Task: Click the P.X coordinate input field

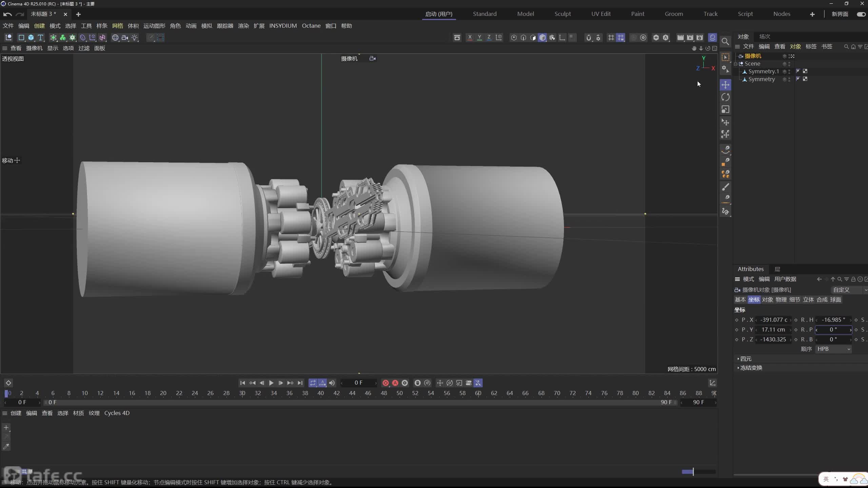Action: [773, 320]
